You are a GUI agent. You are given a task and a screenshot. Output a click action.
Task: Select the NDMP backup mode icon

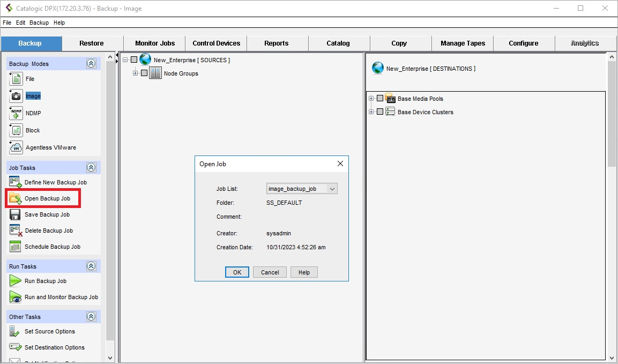pos(16,113)
